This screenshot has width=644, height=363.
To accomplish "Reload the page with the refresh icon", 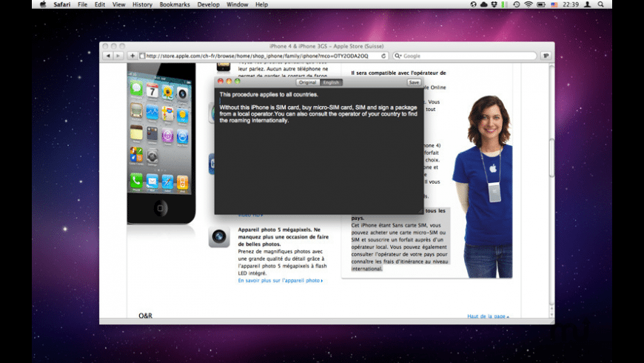I will (x=383, y=56).
